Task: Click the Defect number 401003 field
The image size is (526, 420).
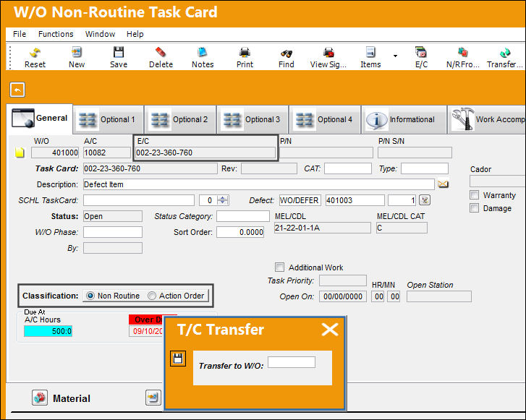Action: 355,200
